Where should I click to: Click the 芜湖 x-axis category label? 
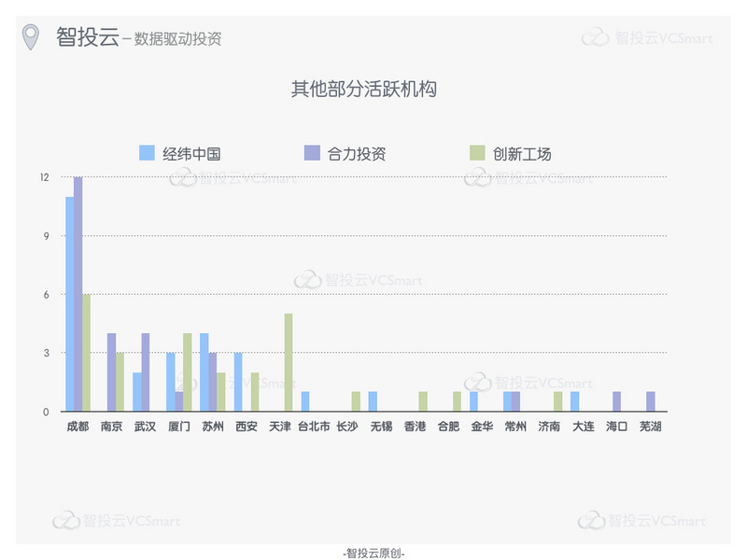point(650,427)
